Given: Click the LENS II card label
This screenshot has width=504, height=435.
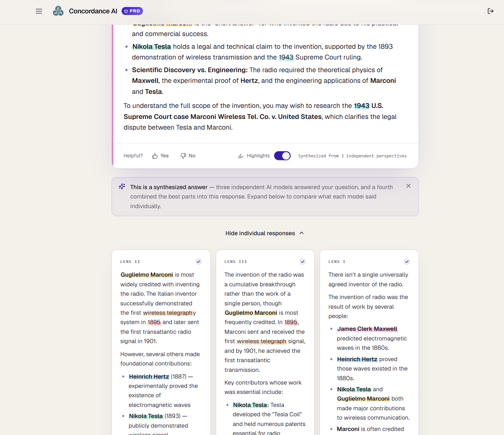Looking at the screenshot, I should pyautogui.click(x=130, y=262).
